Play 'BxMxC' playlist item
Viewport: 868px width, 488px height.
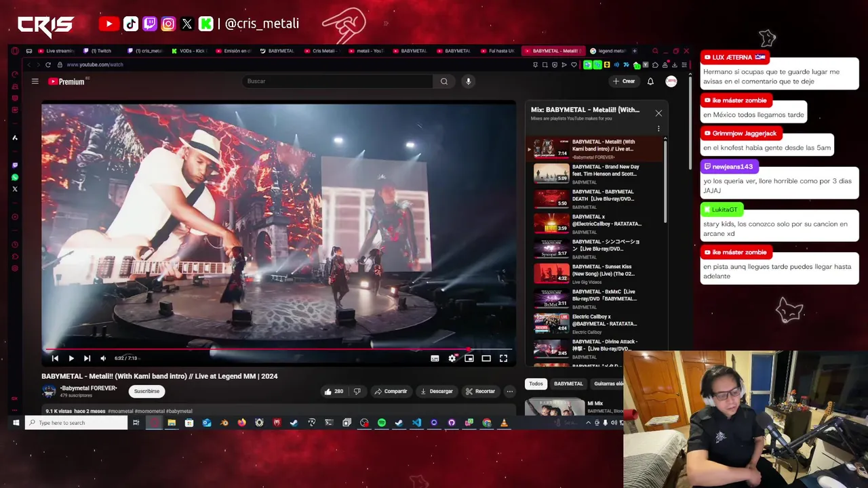pos(595,299)
